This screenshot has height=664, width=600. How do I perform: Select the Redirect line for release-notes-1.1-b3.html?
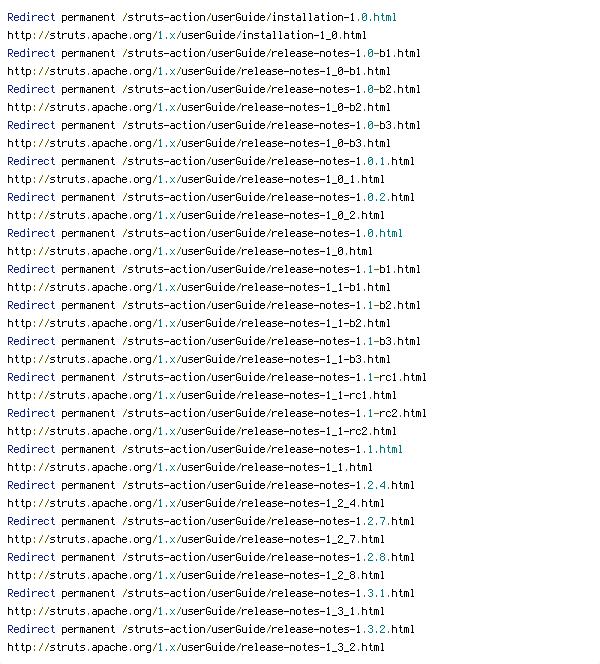pos(214,341)
